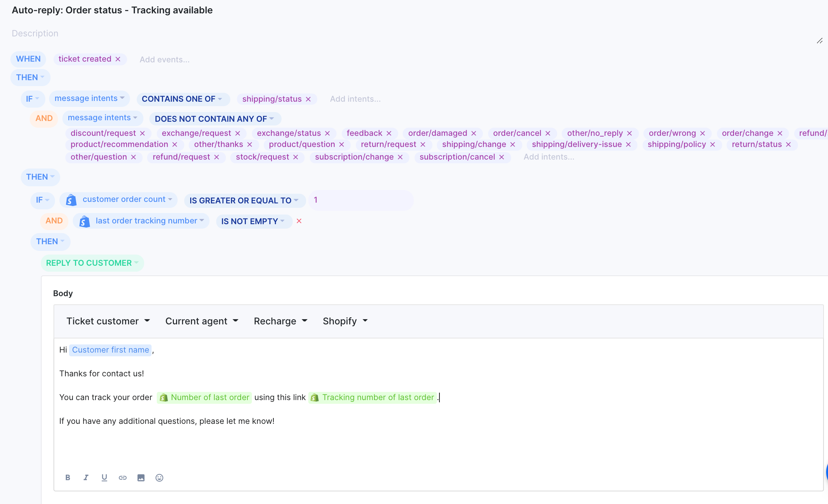Delete the tracking number IS NOT EMPTY condition
Image resolution: width=828 pixels, height=504 pixels.
click(299, 221)
